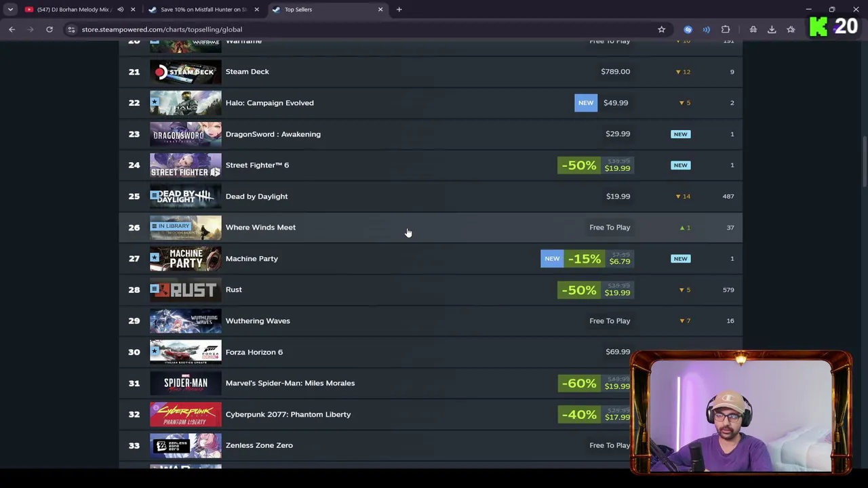Open the DragonSword Awakening thumbnail
Image resolution: width=868 pixels, height=488 pixels.
(185, 134)
